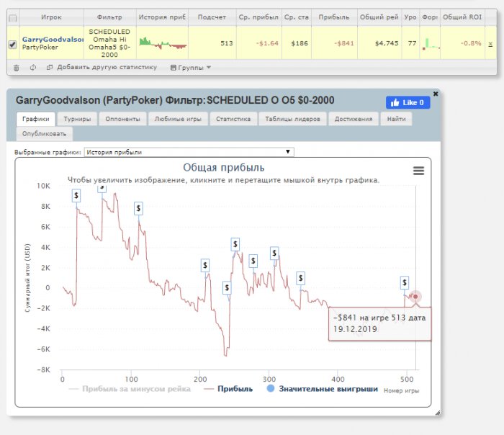Screen dimensions: 504x435
Task: Sort by 'Фильтр' column header
Action: 109,17
